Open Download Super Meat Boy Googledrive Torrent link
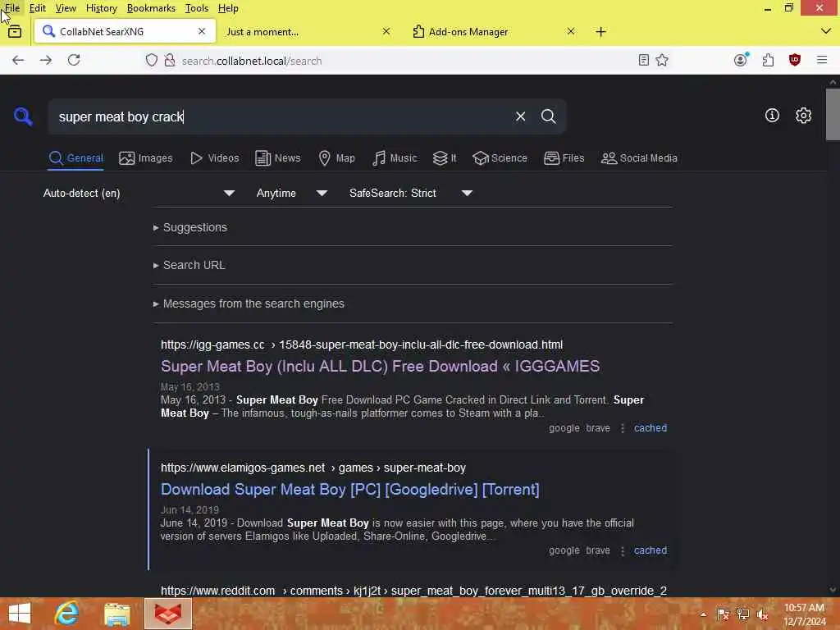This screenshot has height=630, width=840. [349, 490]
